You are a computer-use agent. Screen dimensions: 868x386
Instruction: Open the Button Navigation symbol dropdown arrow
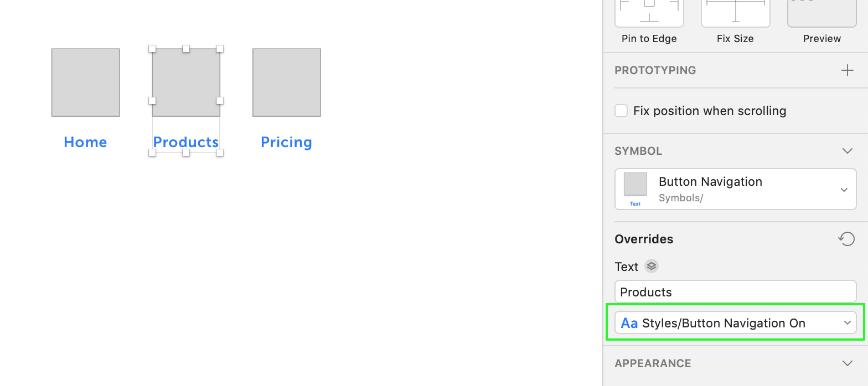pos(844,190)
